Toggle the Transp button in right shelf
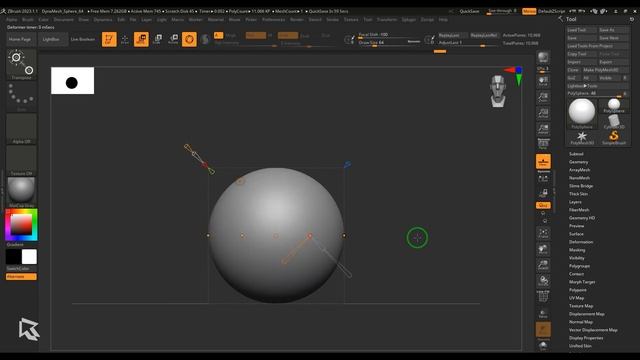 click(x=543, y=313)
